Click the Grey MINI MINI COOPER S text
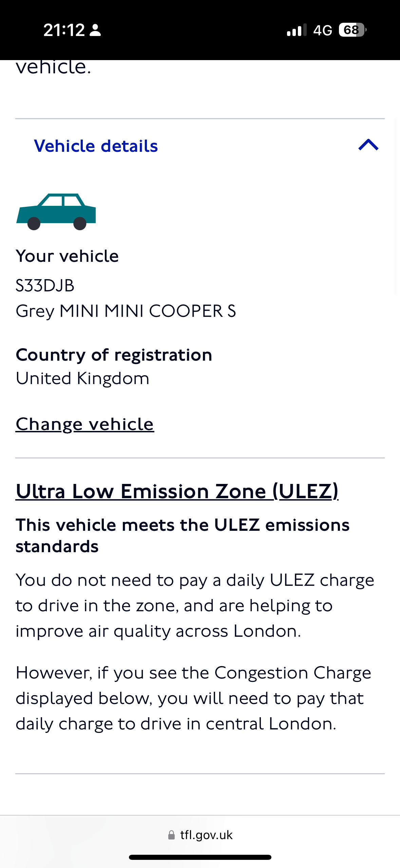This screenshot has height=868, width=400. 126,311
